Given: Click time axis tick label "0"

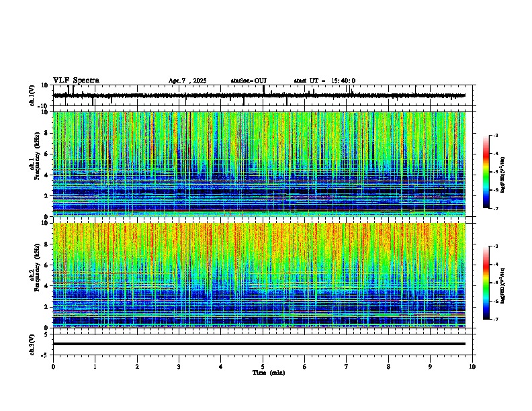Looking at the screenshot, I should click(53, 367).
